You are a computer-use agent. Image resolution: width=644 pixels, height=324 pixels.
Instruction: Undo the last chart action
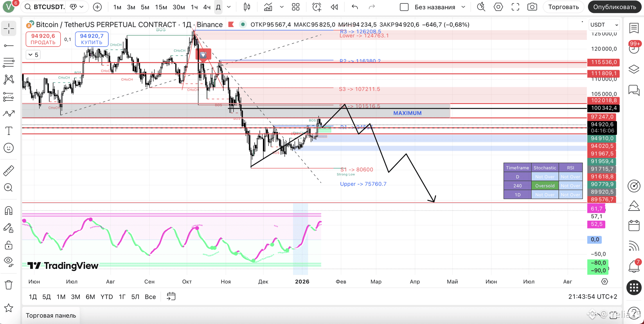point(355,7)
